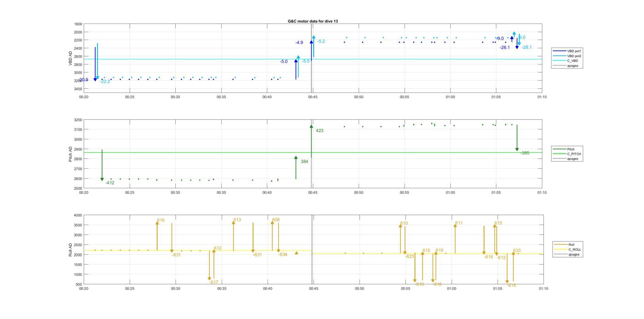The image size is (644, 319).
Task: Click the title 'G&C motor data for dive 13'
Action: (x=313, y=21)
